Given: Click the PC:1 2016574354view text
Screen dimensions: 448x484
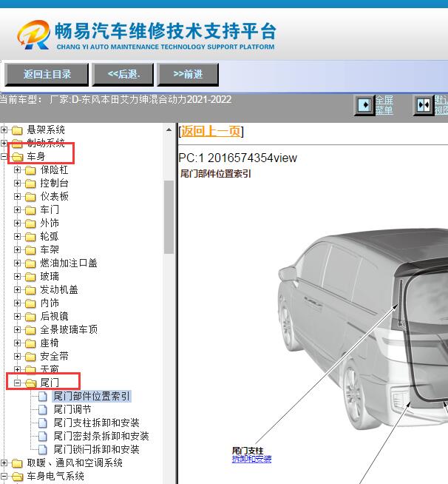Looking at the screenshot, I should (x=238, y=158).
